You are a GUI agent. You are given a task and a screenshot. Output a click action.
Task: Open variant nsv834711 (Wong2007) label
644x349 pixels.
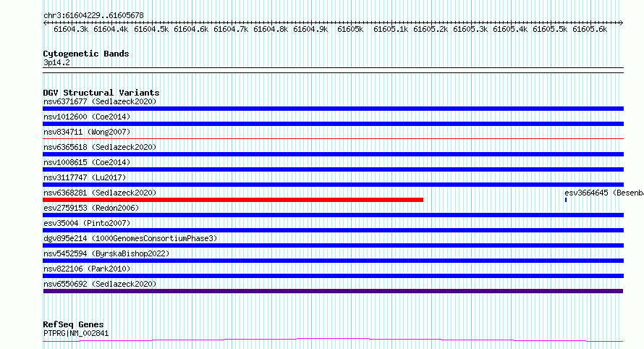[x=87, y=132]
